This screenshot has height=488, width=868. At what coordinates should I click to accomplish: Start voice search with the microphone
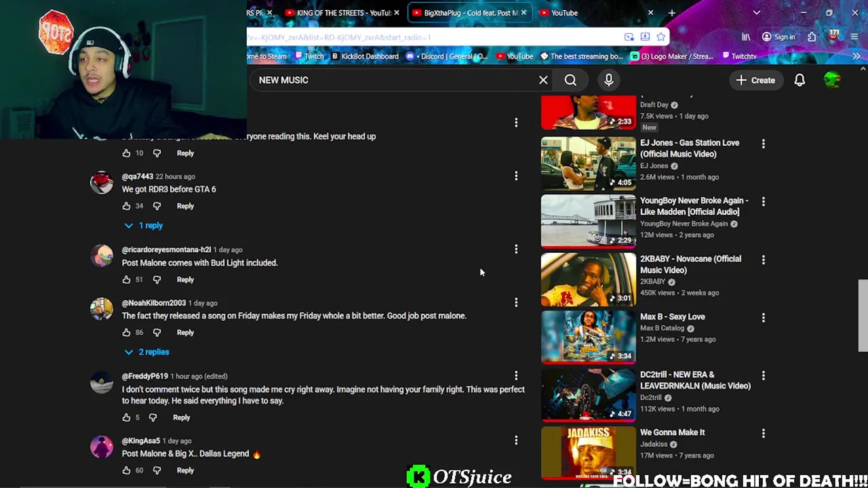pyautogui.click(x=609, y=80)
